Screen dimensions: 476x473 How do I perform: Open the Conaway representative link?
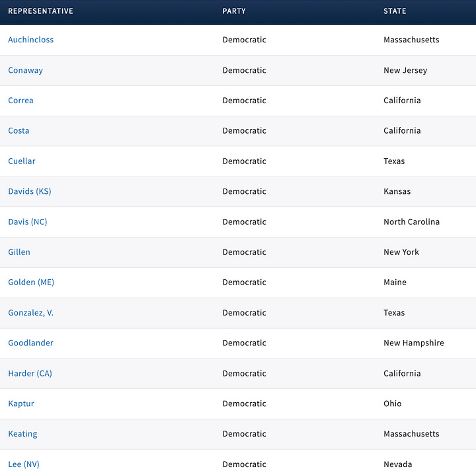pos(26,71)
